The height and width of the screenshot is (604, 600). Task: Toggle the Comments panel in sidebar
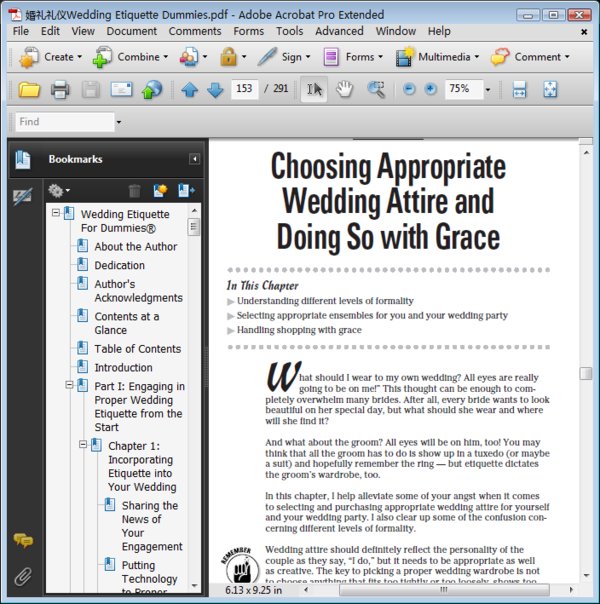(23, 540)
